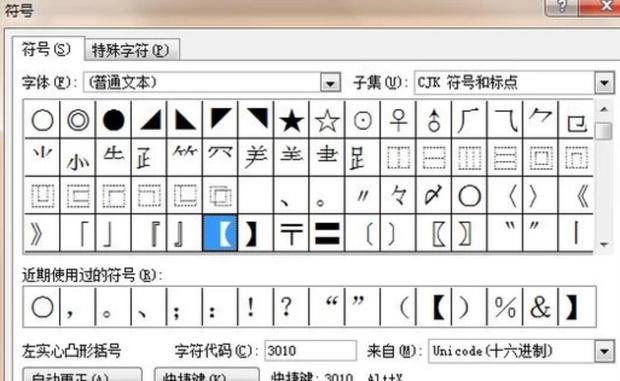Screen dimensions: 620x381
Task: Pick the outlined white star symbol
Action: 327,120
